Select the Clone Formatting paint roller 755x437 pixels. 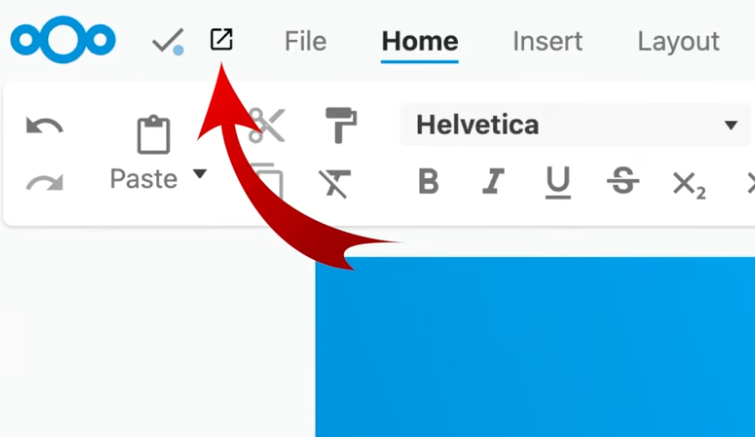pyautogui.click(x=341, y=126)
